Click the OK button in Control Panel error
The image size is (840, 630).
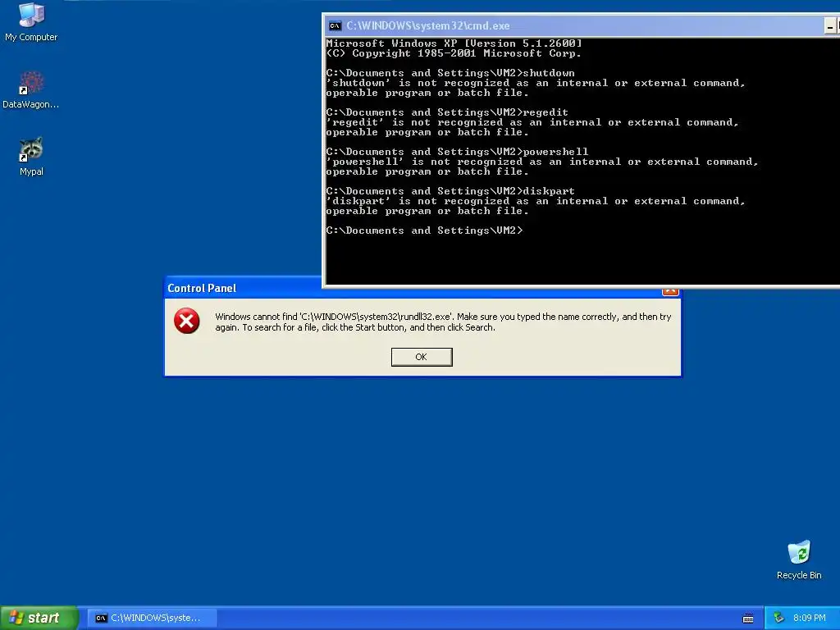[x=422, y=357]
